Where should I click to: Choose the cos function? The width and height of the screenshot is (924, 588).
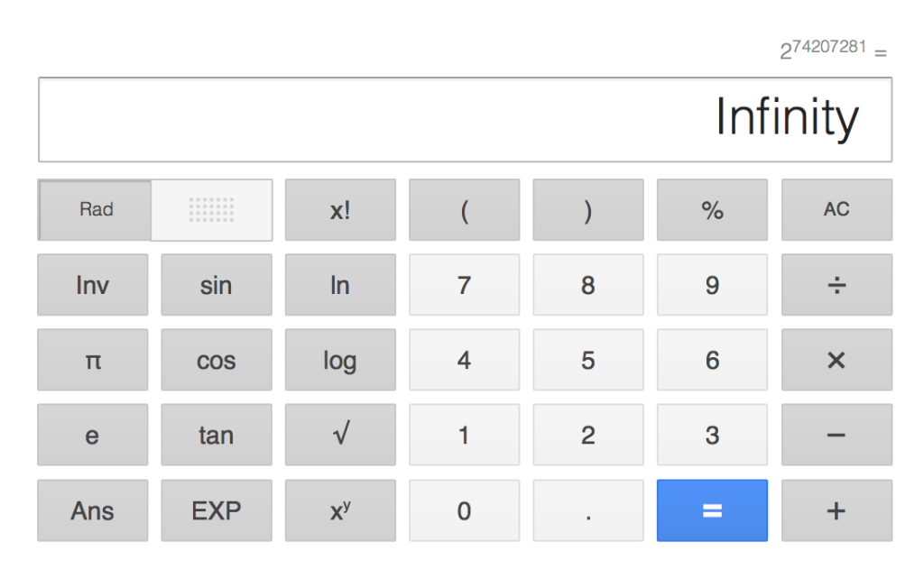pos(217,360)
